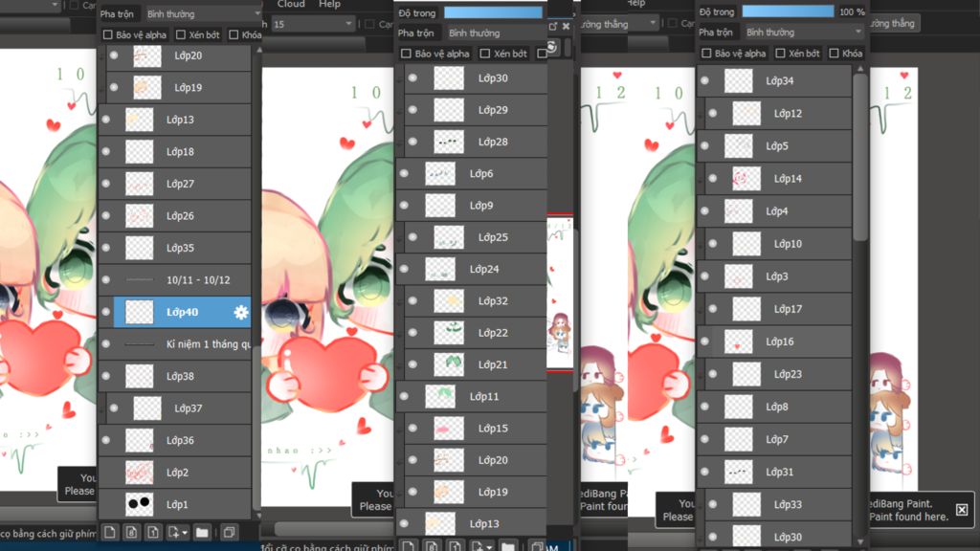Click the Lớp22 thumbnail in the middle panel
This screenshot has width=980, height=551.
[x=449, y=332]
